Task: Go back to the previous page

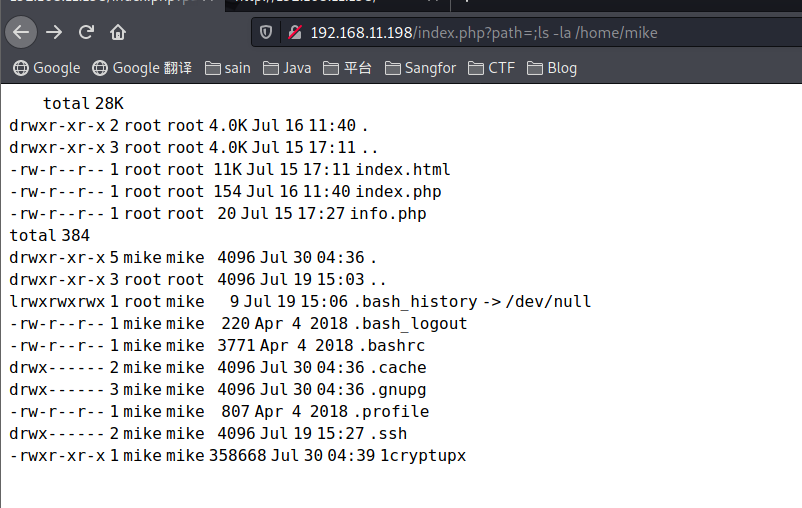Action: pos(22,32)
